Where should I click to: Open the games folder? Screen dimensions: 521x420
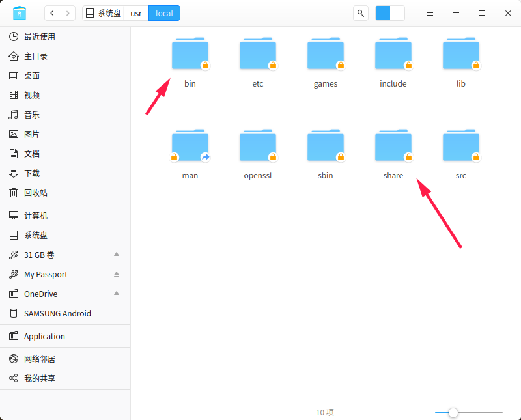click(326, 54)
